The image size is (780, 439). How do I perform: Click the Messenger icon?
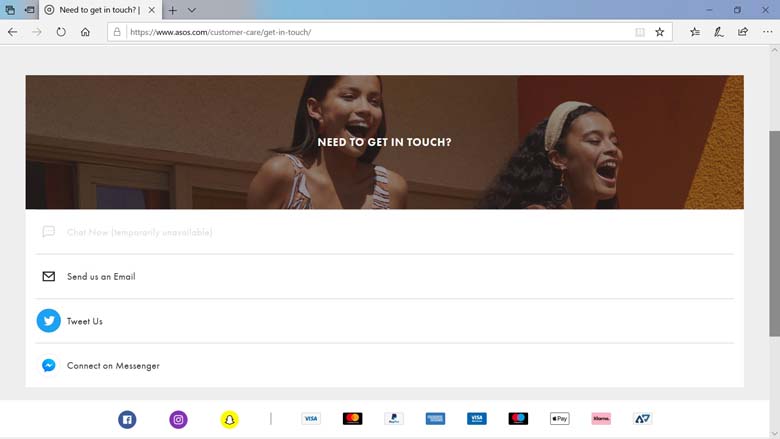(x=48, y=366)
